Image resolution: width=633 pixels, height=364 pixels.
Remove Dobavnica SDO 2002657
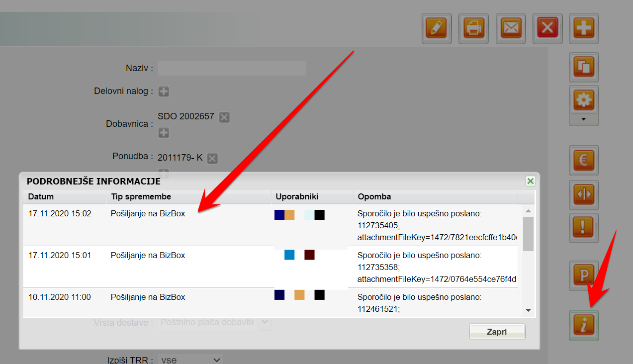224,117
